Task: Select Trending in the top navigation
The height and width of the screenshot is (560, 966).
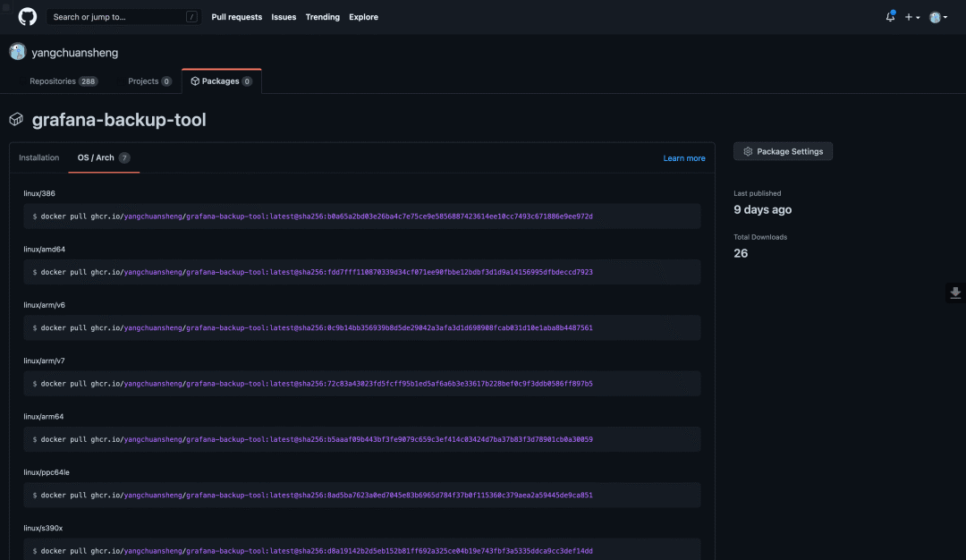Action: [322, 16]
